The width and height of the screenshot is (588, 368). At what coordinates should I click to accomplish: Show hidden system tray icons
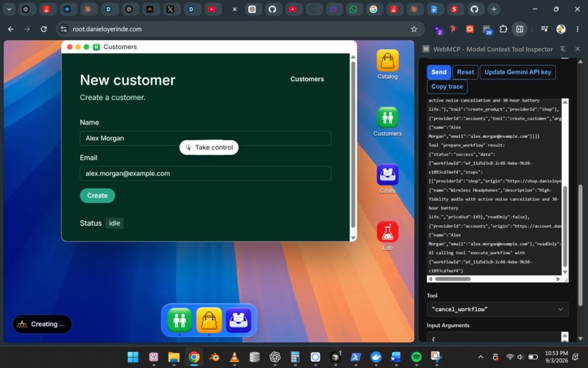pos(481,357)
